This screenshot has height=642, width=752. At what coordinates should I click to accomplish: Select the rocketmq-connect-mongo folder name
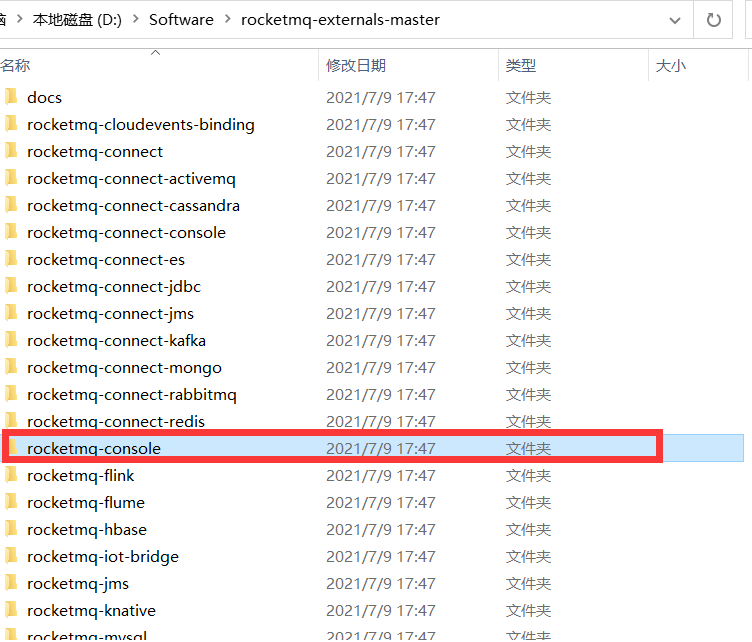pyautogui.click(x=124, y=368)
